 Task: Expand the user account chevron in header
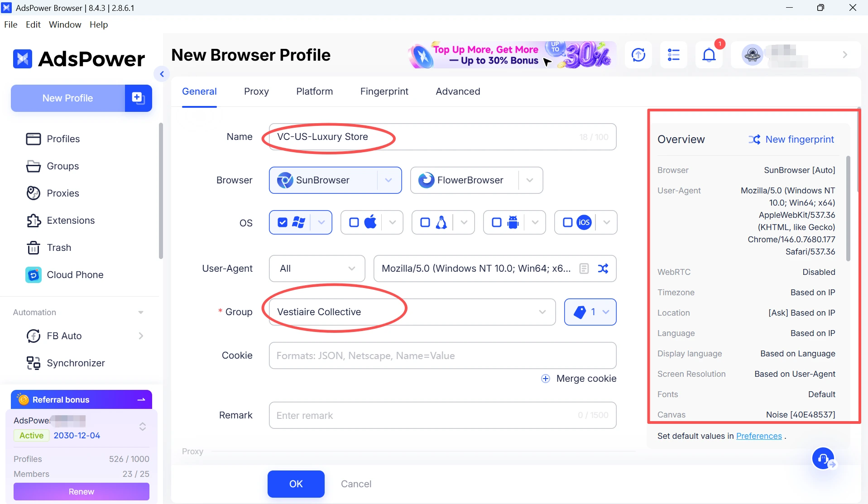tap(845, 55)
